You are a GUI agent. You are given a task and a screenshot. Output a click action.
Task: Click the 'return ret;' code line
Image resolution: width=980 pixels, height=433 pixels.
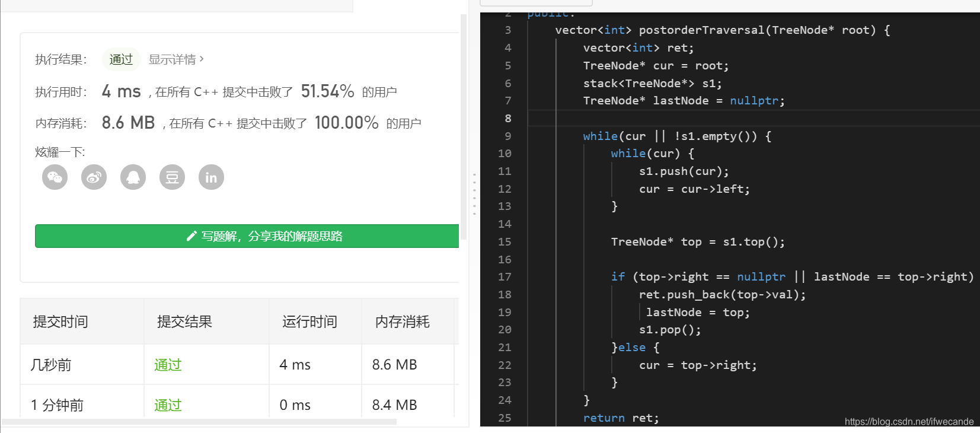tap(621, 418)
